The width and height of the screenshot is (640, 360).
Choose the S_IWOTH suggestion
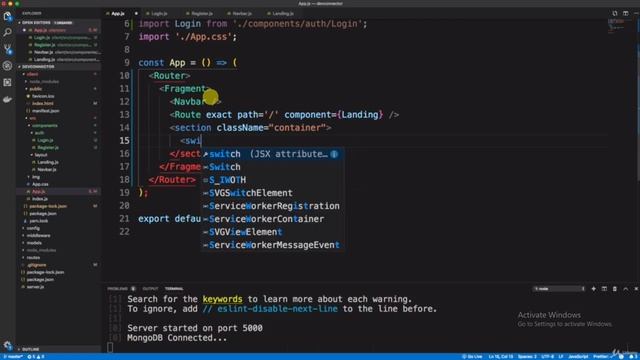(272, 180)
